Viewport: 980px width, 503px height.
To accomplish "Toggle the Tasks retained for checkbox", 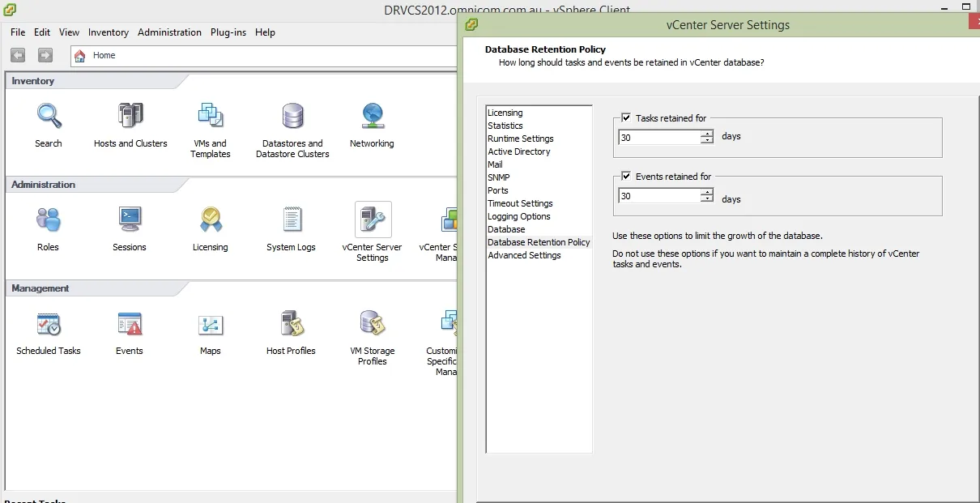I will (x=626, y=117).
